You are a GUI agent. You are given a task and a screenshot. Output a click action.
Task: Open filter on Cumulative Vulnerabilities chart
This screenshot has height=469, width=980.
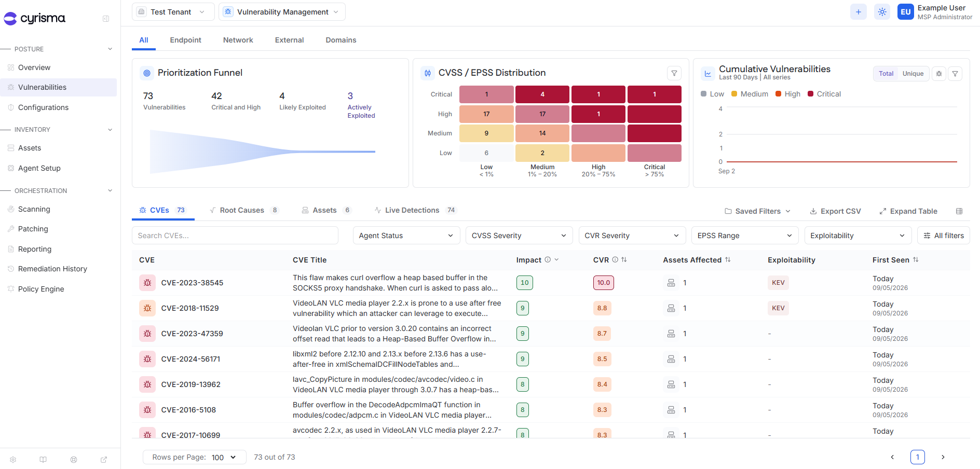coord(955,74)
